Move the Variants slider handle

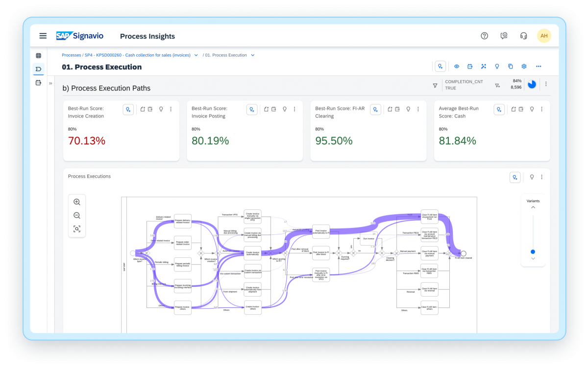533,251
